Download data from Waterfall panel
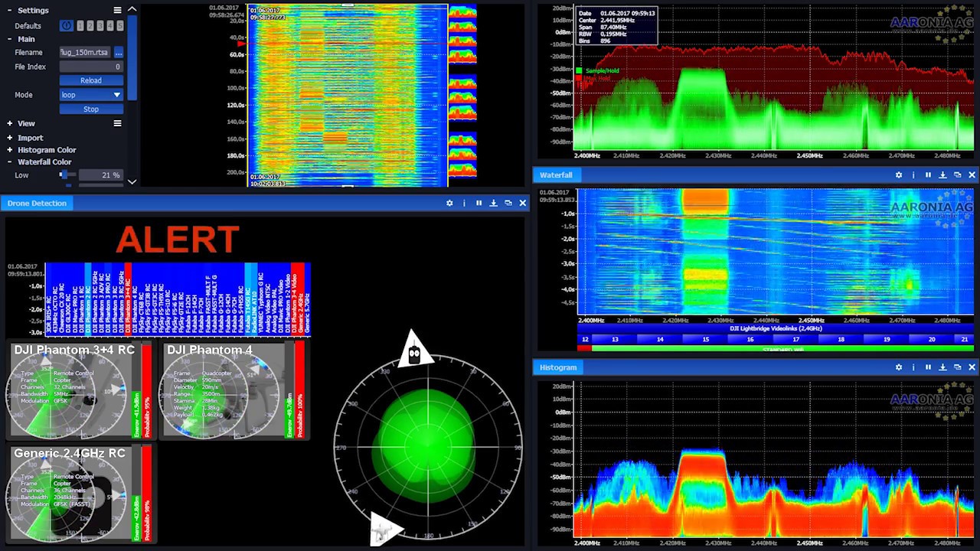Viewport: 980px width, 551px height. coord(942,175)
